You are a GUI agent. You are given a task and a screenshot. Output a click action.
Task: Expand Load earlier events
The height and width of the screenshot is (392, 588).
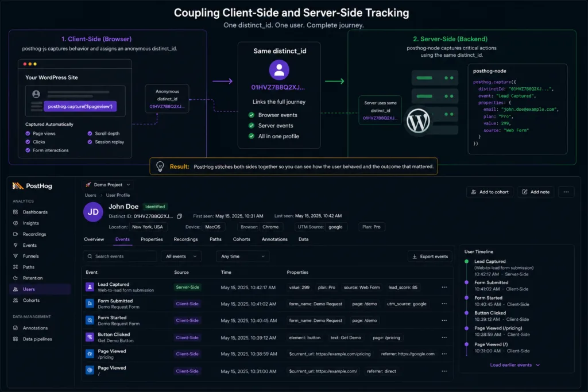coord(515,365)
